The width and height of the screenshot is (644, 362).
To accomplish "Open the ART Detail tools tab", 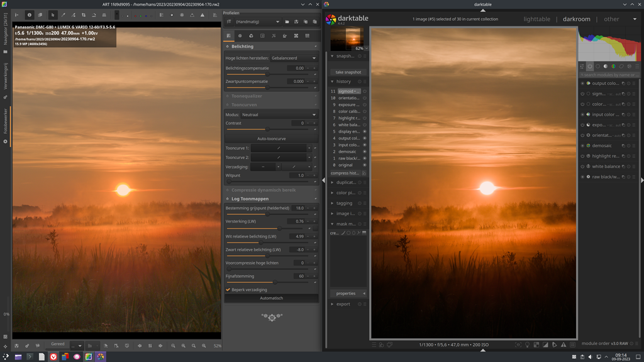I will (x=240, y=36).
